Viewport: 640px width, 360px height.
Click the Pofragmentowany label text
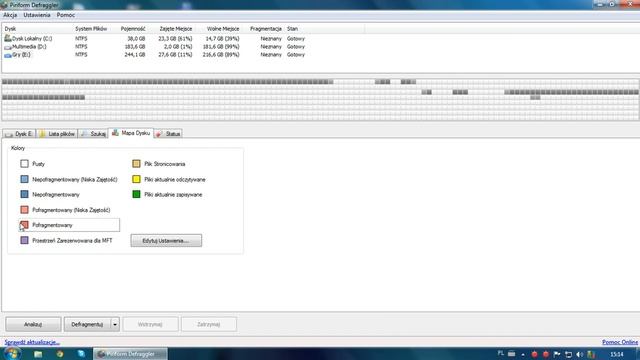(x=52, y=225)
